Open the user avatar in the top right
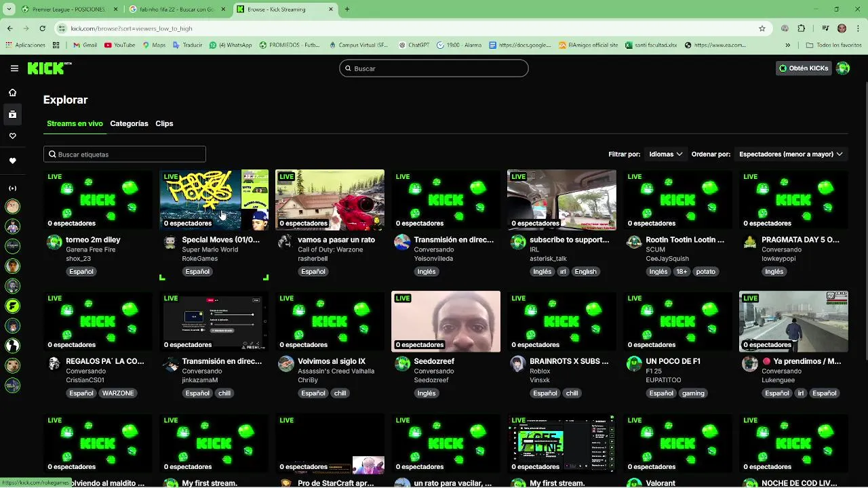 click(843, 68)
